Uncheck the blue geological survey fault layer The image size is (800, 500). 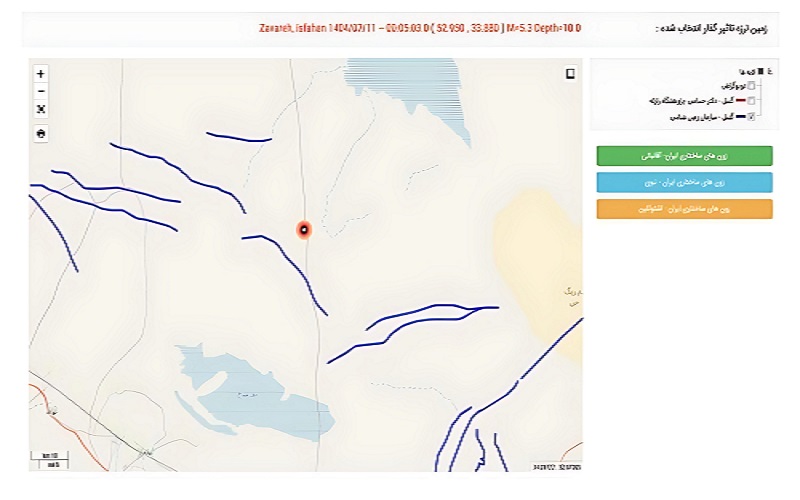752,117
